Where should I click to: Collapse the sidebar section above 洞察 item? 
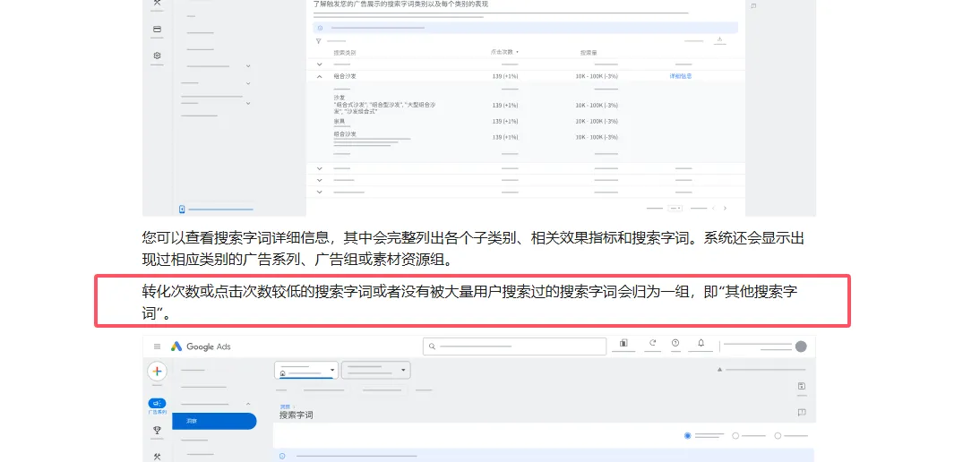pyautogui.click(x=248, y=405)
